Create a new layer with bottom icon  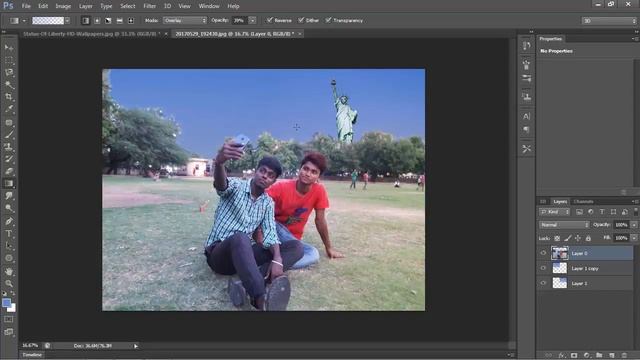coord(611,356)
